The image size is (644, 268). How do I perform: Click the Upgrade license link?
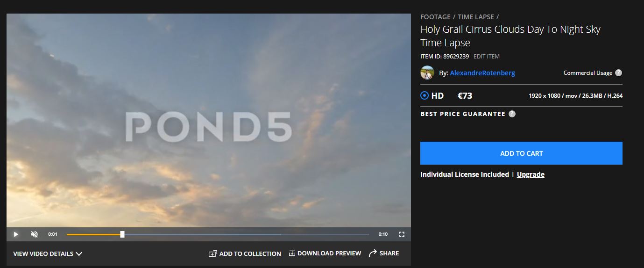(x=531, y=174)
